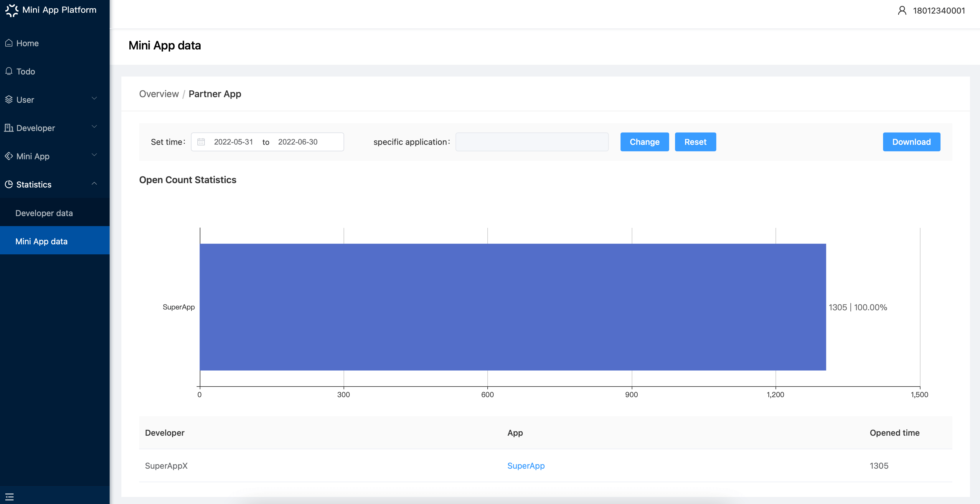Click the start date 2022-05-31 field
Viewport: 980px width, 504px height.
pos(233,142)
